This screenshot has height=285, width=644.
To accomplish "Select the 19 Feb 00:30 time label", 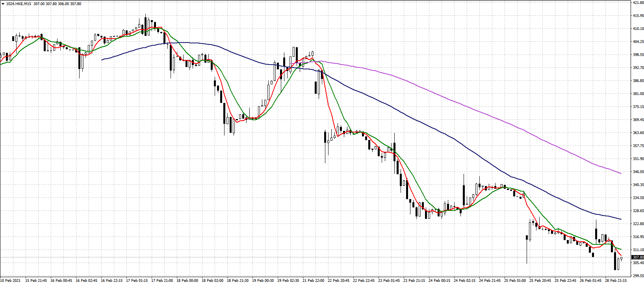I will click(263, 281).
